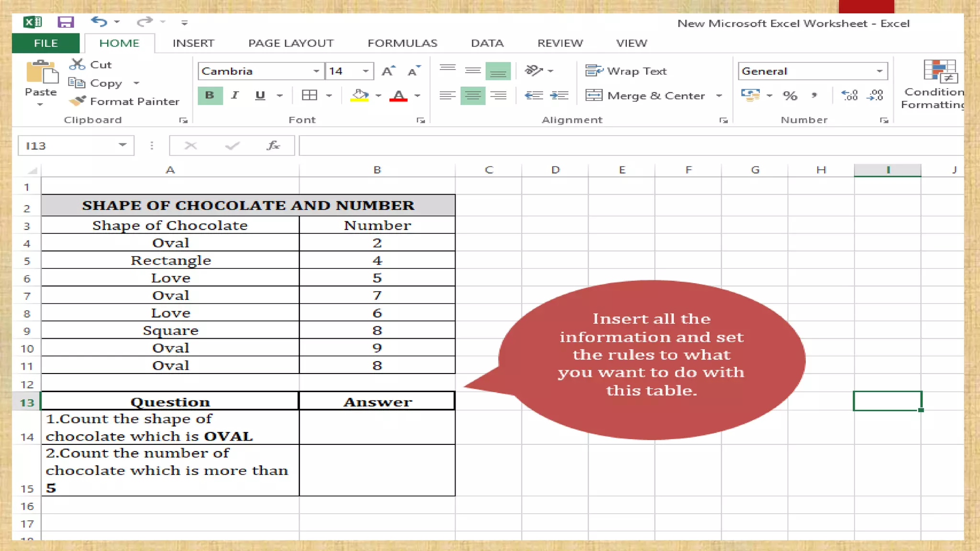The height and width of the screenshot is (551, 980).
Task: Open the PAGE LAYOUT tab
Action: (x=290, y=43)
